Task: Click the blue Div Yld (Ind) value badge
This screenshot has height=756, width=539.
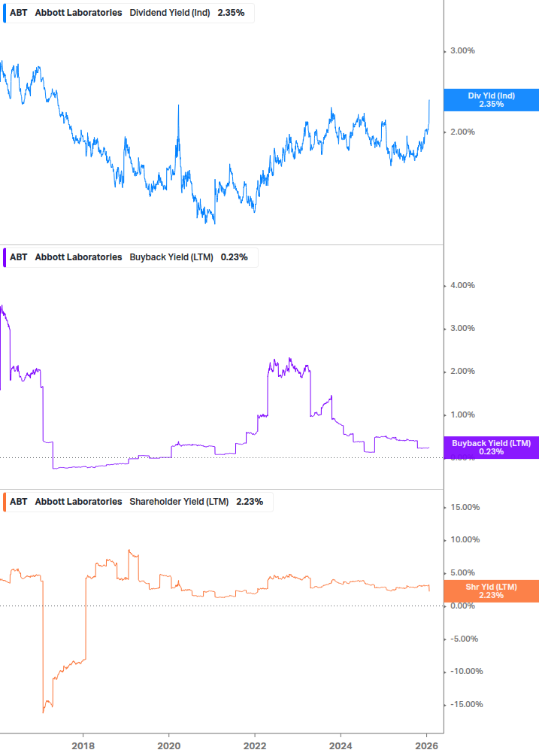Action: click(492, 99)
